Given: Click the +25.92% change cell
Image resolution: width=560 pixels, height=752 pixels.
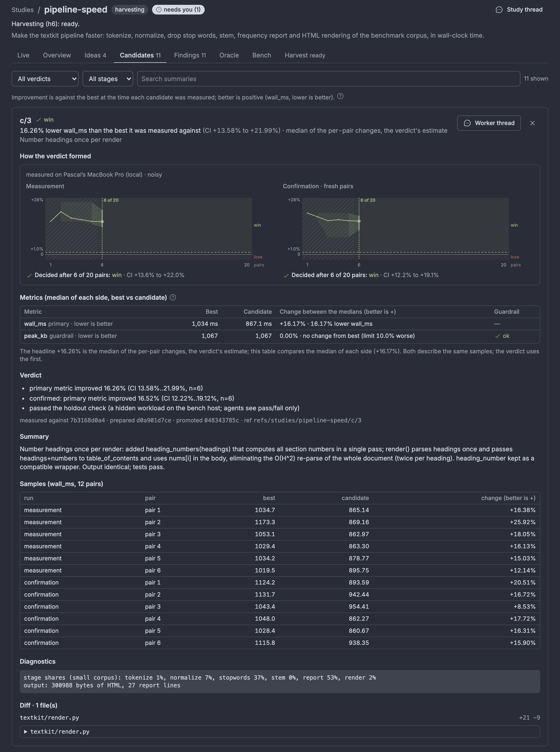Looking at the screenshot, I should 522,522.
